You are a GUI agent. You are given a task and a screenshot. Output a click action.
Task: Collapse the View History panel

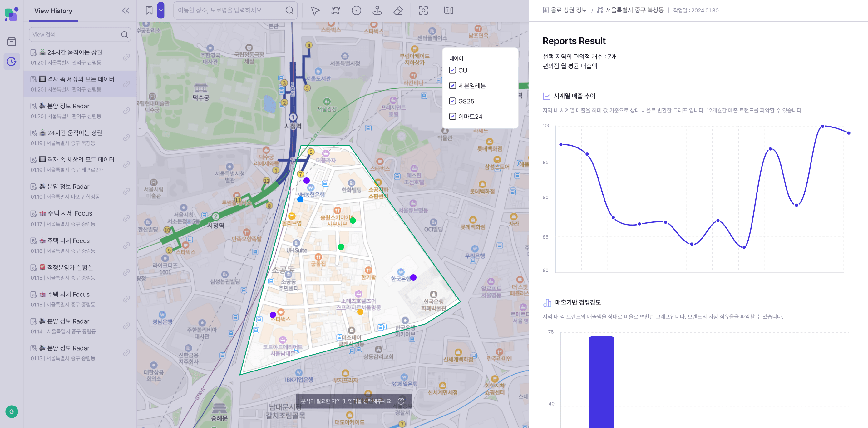(126, 11)
